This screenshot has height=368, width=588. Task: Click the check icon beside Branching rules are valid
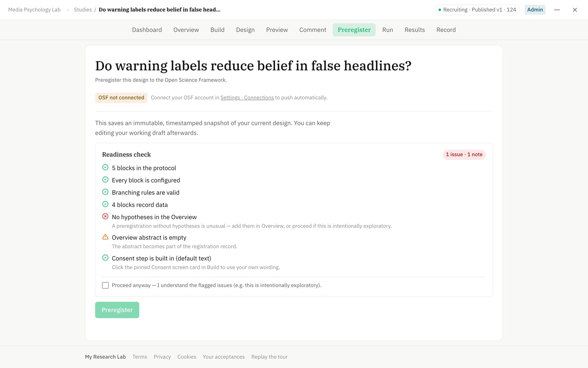point(105,192)
